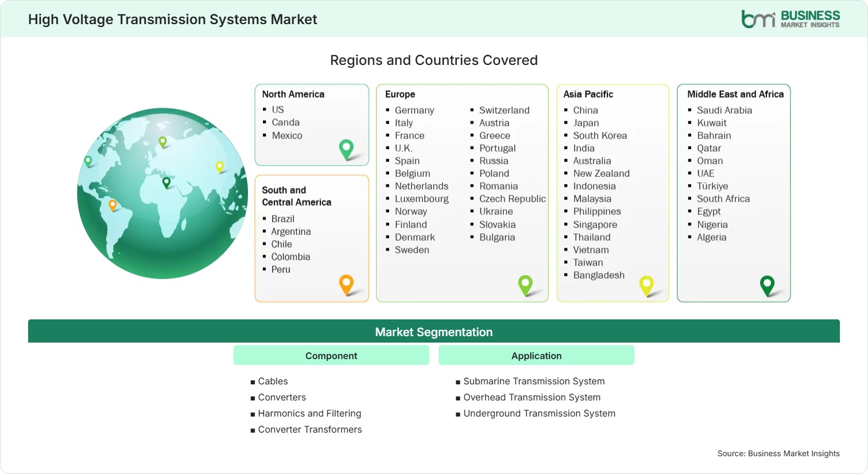The image size is (868, 474).
Task: Select Argentina in the country list
Action: click(x=291, y=232)
